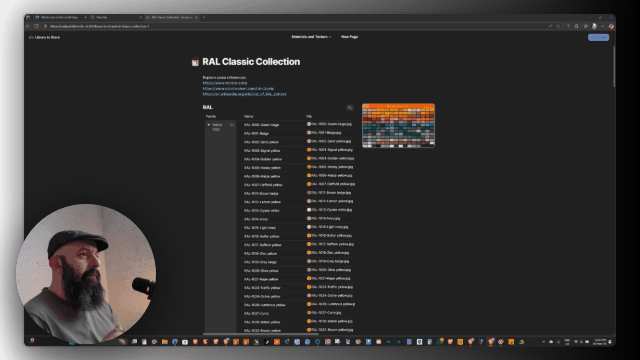Open the Wikipedia List of RAL colours link
The height and width of the screenshot is (360, 640).
pos(244,94)
